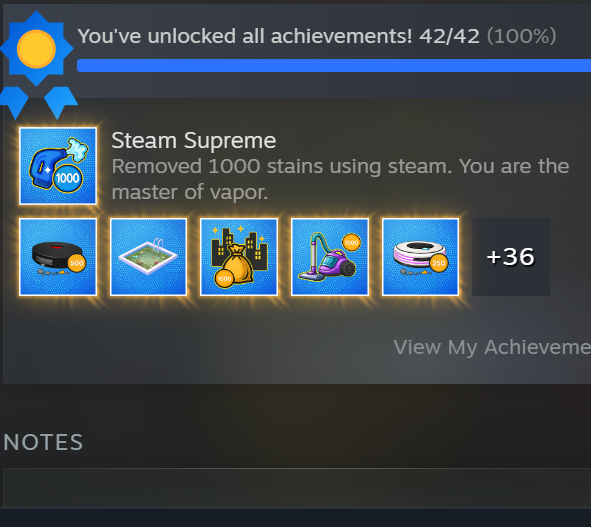Viewport: 591px width, 527px height.
Task: Click the Notes section heading
Action: click(43, 442)
